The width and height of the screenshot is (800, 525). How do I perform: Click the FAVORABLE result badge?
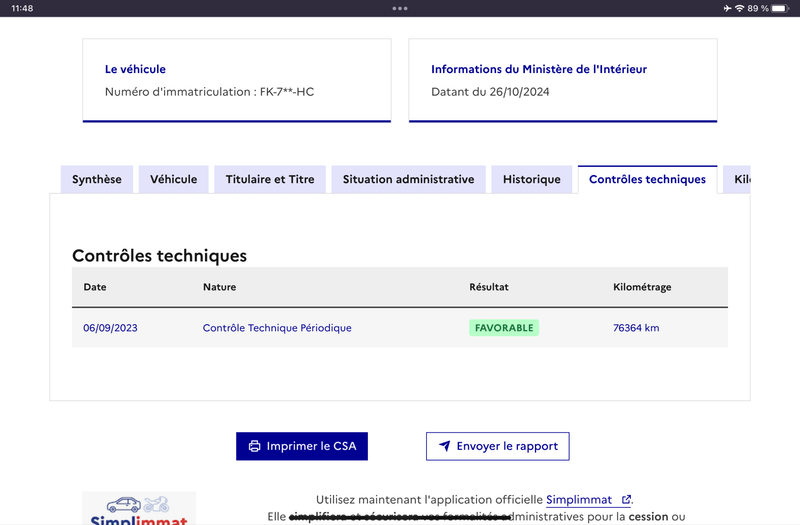click(504, 328)
